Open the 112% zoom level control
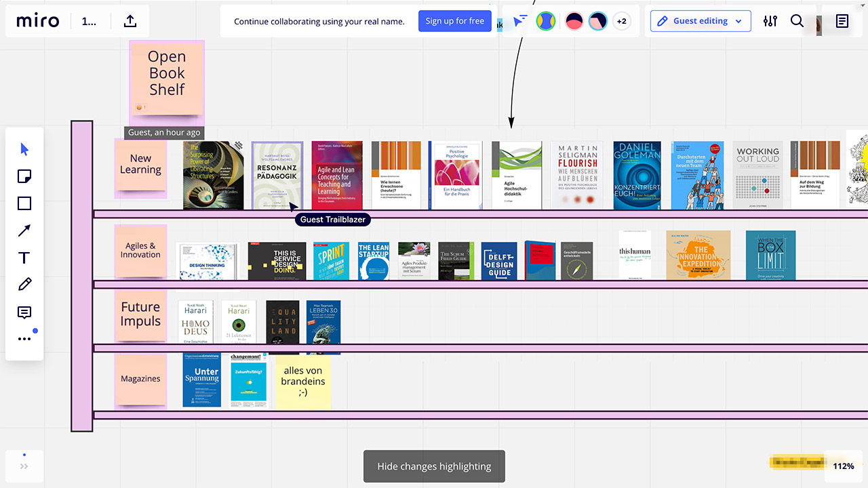Viewport: 868px width, 488px height. [844, 466]
